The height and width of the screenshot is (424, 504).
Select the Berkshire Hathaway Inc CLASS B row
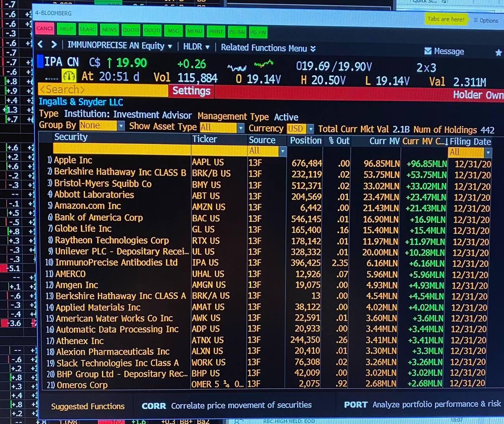(x=269, y=173)
